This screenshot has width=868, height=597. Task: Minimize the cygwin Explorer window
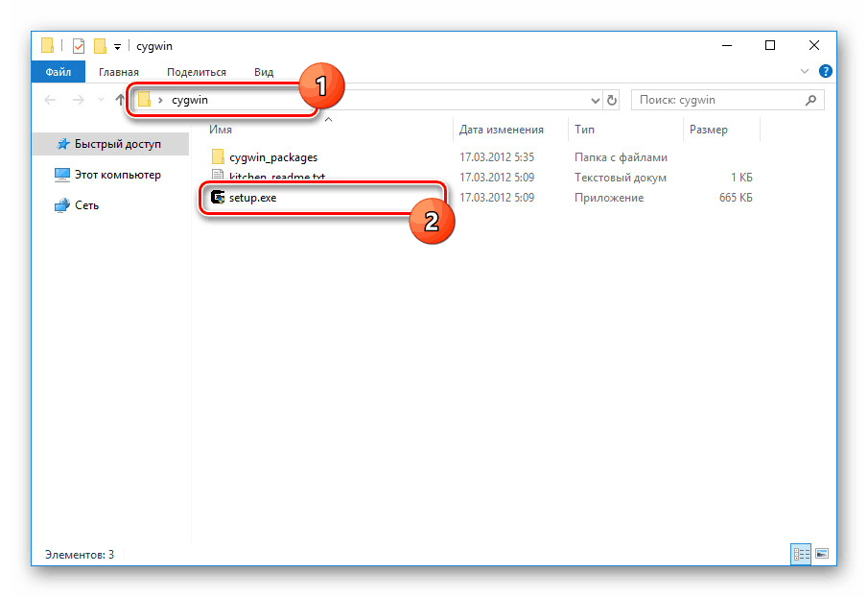pyautogui.click(x=727, y=45)
